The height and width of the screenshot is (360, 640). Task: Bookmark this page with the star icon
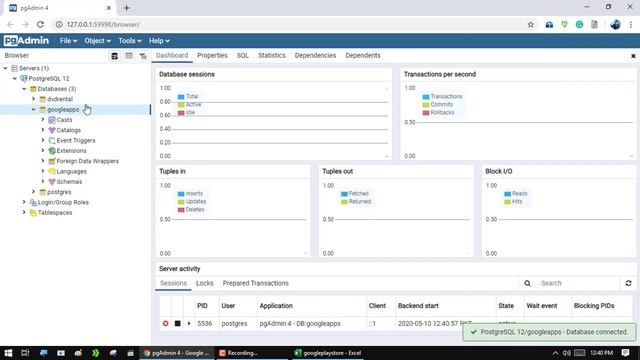[531, 24]
